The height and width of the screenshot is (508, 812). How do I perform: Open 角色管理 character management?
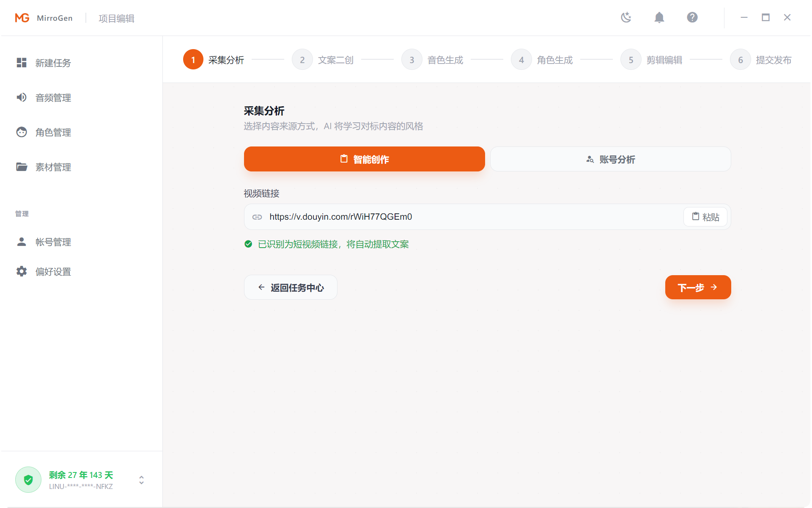coord(53,132)
